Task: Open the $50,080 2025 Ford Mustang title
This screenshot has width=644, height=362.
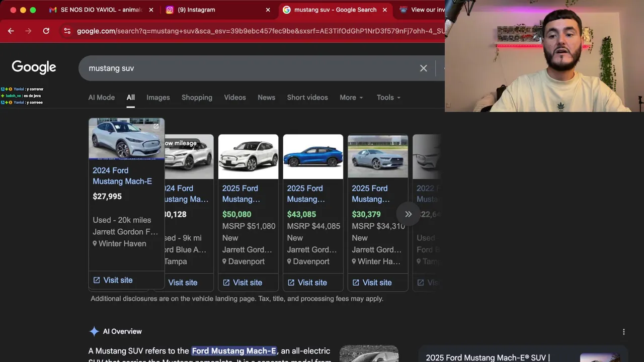Action: [241, 194]
